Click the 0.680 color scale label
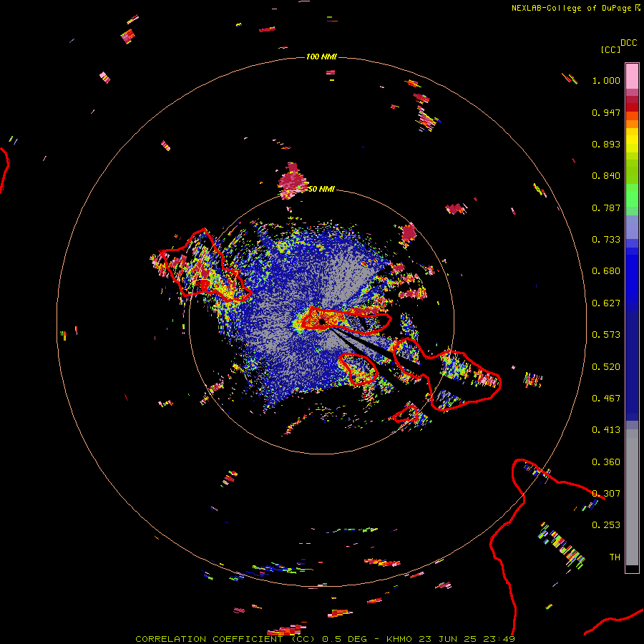The height and width of the screenshot is (644, 644). point(606,271)
